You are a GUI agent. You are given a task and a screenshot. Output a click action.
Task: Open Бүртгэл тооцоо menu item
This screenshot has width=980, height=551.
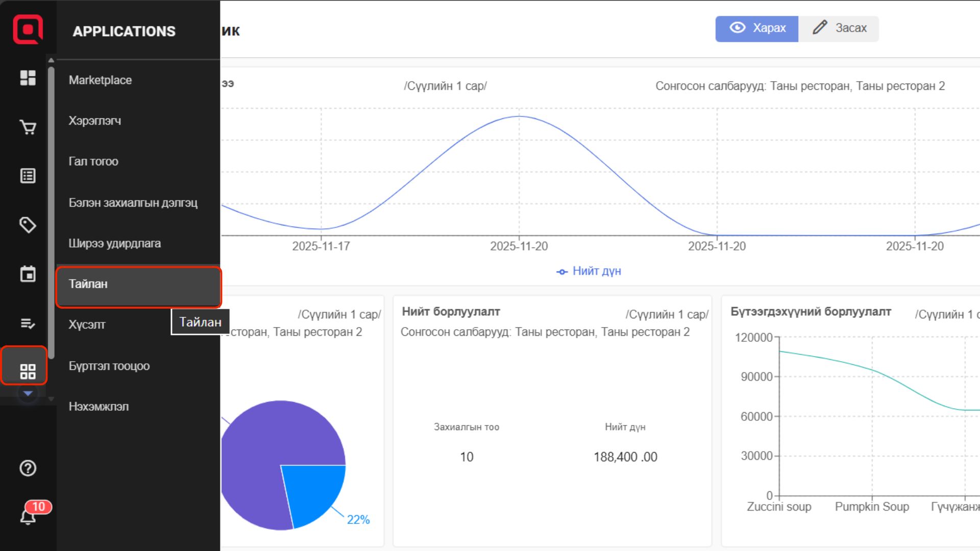point(109,366)
